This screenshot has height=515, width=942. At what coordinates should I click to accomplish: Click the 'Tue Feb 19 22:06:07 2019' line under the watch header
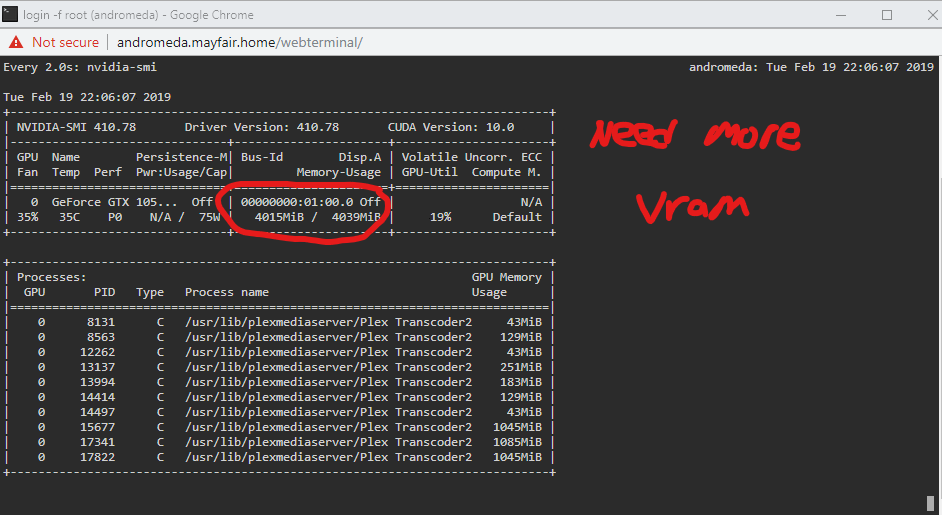pos(87,97)
